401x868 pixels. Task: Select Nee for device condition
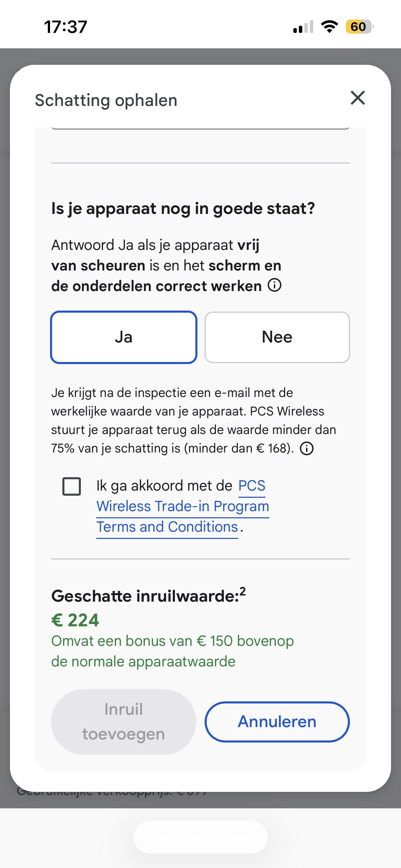coord(277,337)
